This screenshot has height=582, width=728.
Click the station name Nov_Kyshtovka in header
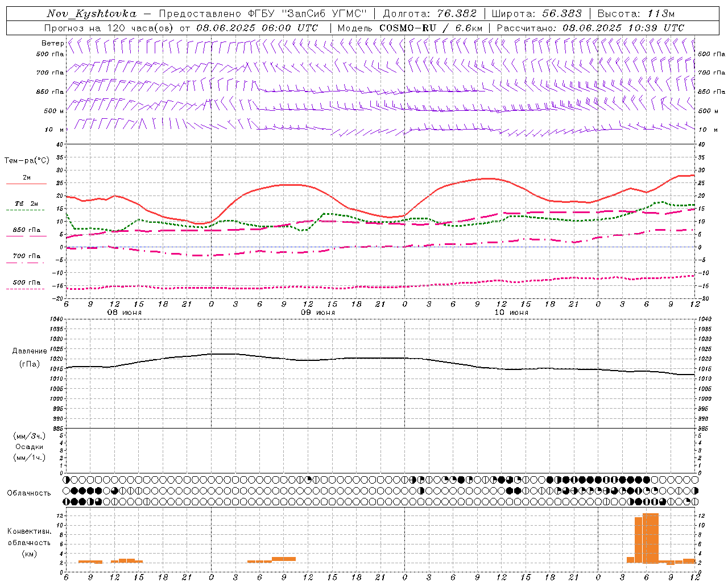[91, 14]
